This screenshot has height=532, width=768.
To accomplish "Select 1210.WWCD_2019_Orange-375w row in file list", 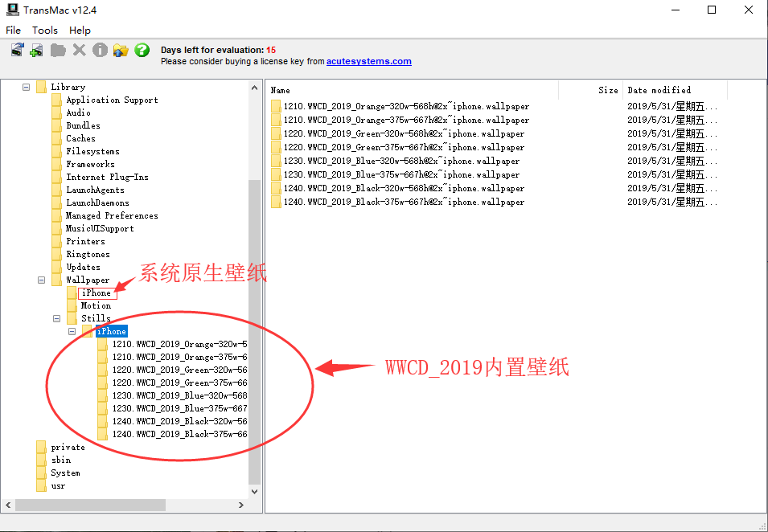I will pyautogui.click(x=407, y=120).
